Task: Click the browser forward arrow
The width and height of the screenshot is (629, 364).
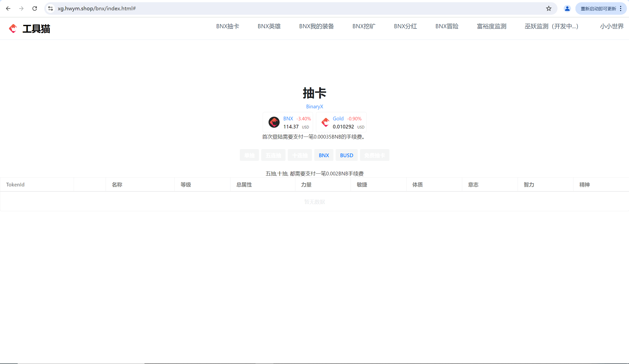Action: (21, 9)
